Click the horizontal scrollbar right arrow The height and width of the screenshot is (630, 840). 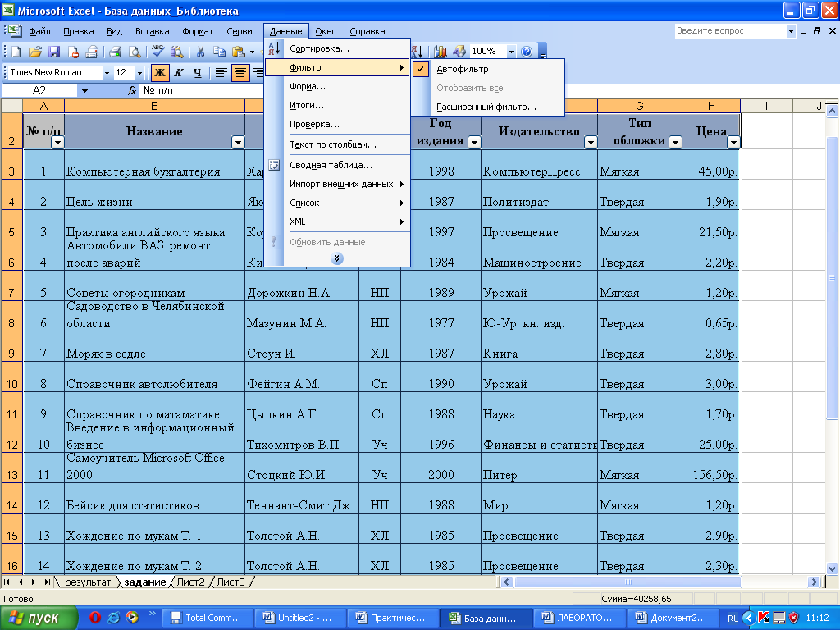(815, 582)
